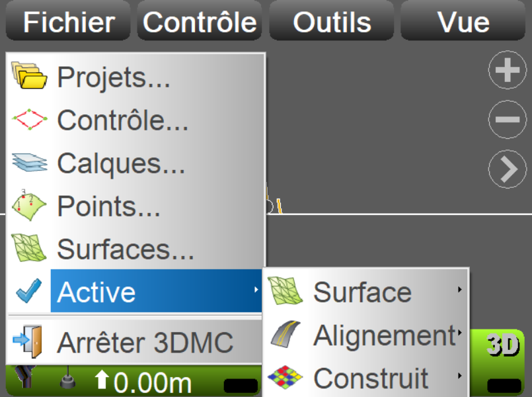Expand the Construit submenu arrow

[x=459, y=376]
